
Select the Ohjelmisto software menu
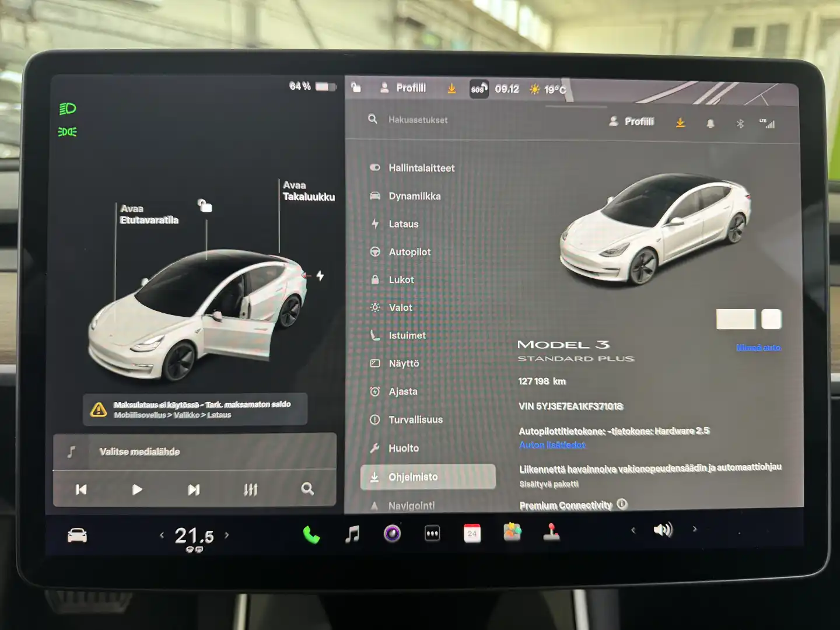[x=428, y=477]
